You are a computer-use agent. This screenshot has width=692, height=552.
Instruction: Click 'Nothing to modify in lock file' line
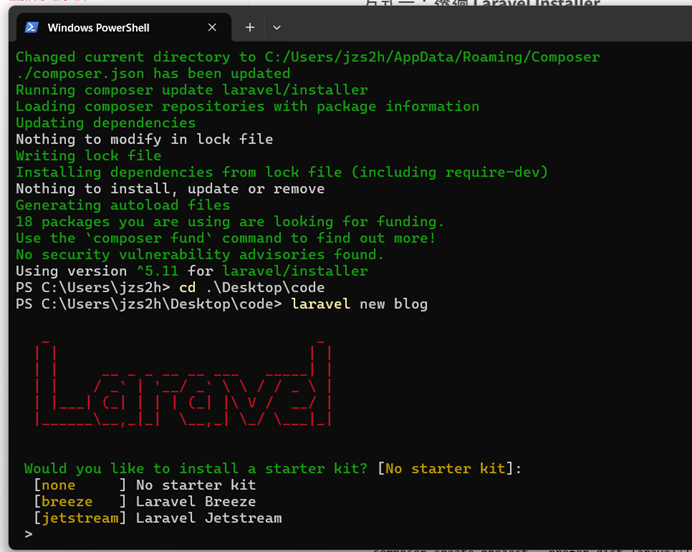coord(144,139)
